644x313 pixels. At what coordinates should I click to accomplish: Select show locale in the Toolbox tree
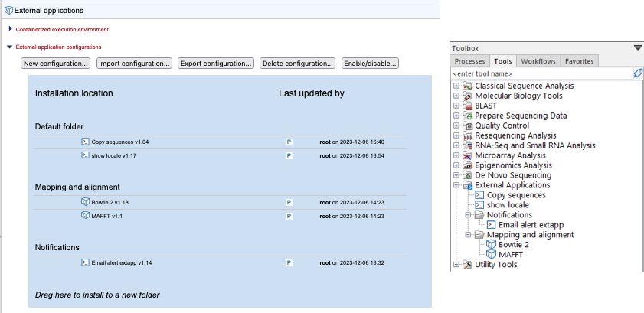(x=508, y=205)
